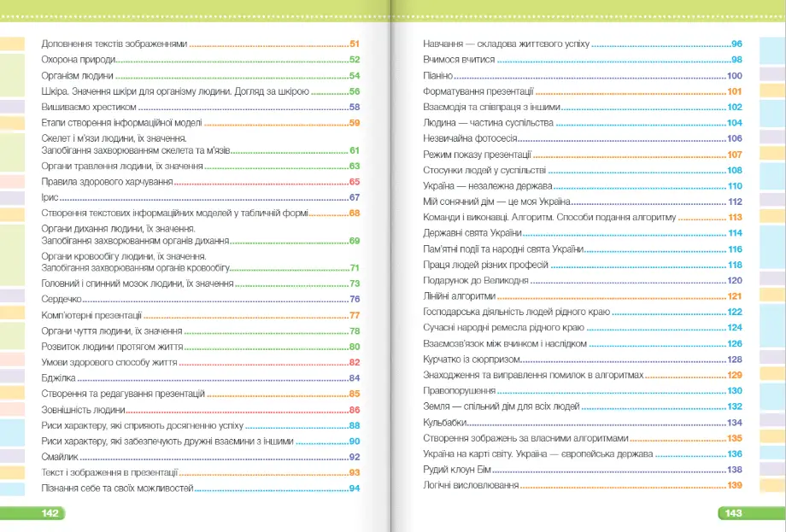Click the entry 'Логічні висловлювання'
786x532 pixels.
point(471,485)
